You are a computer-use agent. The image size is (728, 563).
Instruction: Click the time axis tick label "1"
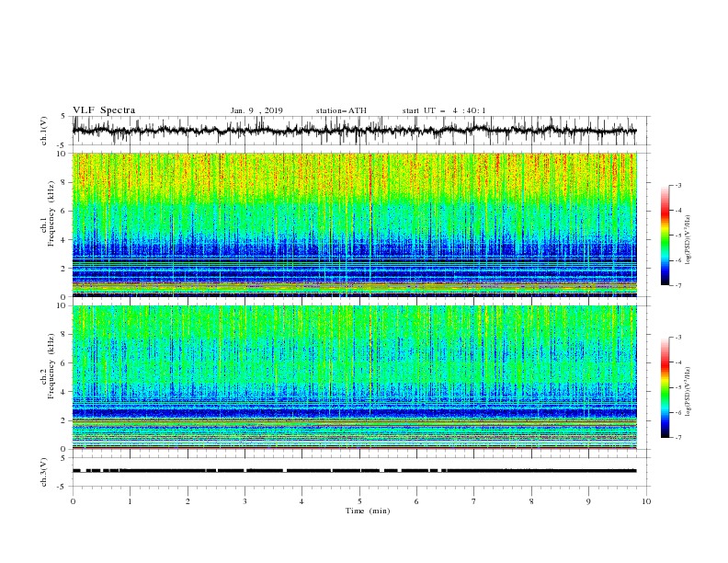pos(131,501)
